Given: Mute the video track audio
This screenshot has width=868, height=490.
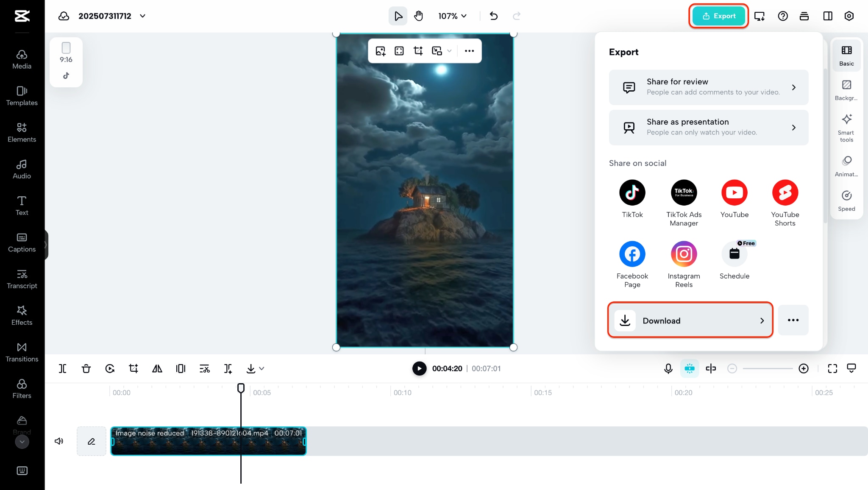Looking at the screenshot, I should (59, 441).
